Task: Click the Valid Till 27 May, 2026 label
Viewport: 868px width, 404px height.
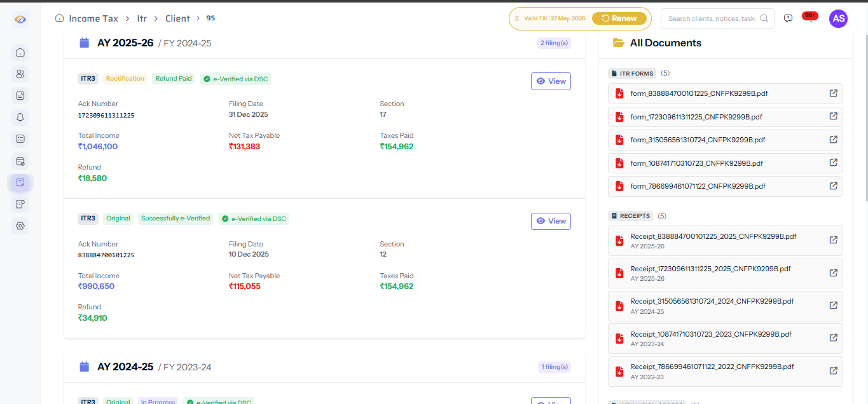Action: (x=555, y=18)
